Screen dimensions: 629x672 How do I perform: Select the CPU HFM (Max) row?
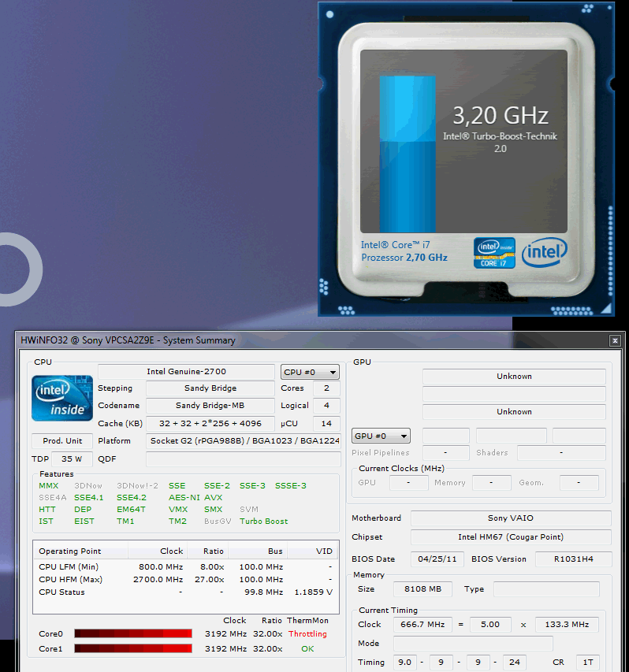[185, 579]
